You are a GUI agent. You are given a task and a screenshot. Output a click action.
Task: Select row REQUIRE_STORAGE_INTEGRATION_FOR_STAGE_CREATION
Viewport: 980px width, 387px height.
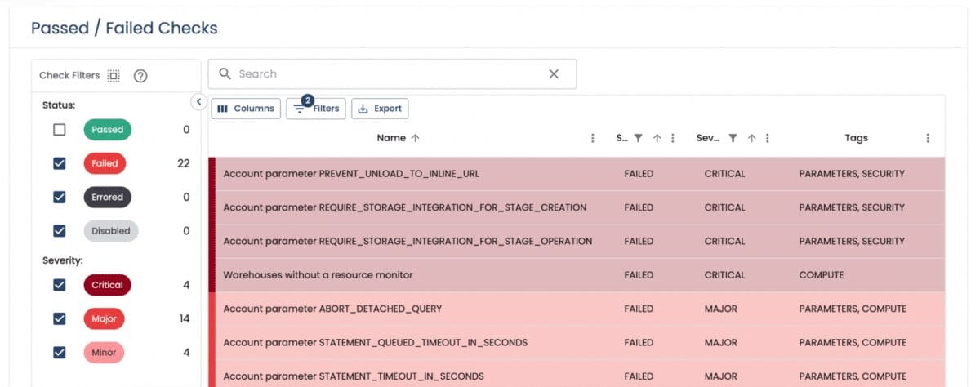[577, 207]
